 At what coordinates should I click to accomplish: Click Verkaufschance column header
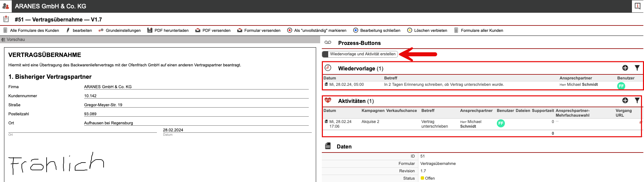pos(401,111)
